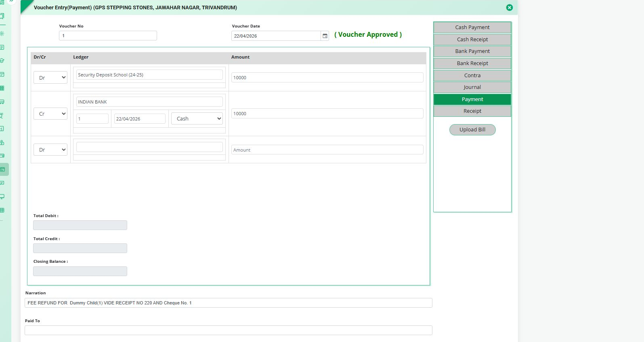Click the Voucher Date text field
644x342 pixels.
coord(276,36)
